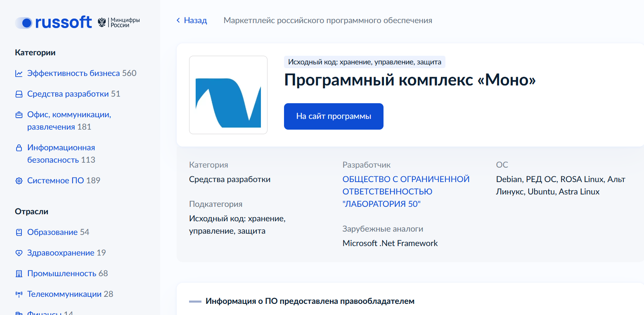This screenshot has height=315, width=644.
Task: Click the Исходный код subcategory tag above title
Action: (x=365, y=62)
